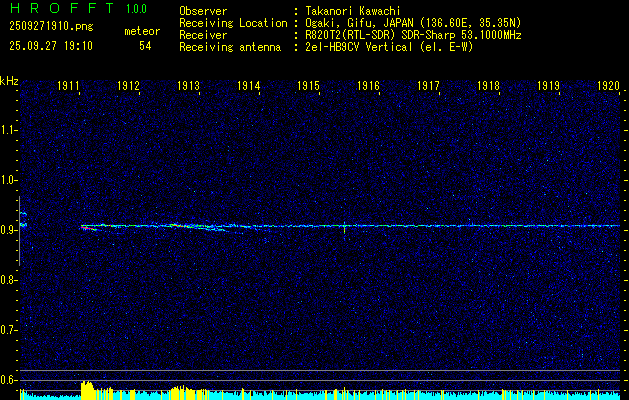Screen dimensions: 629x400
Task: Select the 1918 time marker
Action: 488,87
